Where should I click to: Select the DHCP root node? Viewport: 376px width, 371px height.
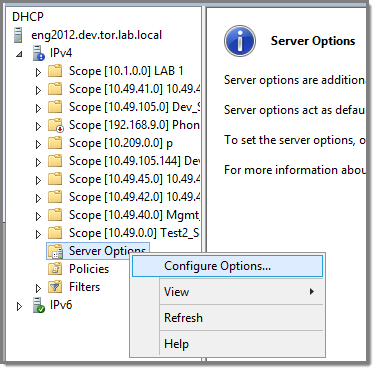tap(28, 17)
